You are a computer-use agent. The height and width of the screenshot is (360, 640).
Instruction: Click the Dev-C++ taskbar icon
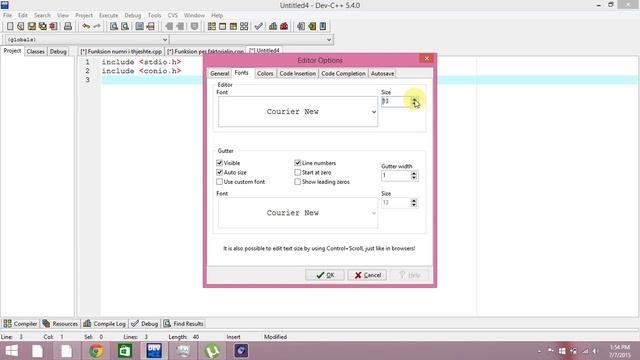[154, 351]
